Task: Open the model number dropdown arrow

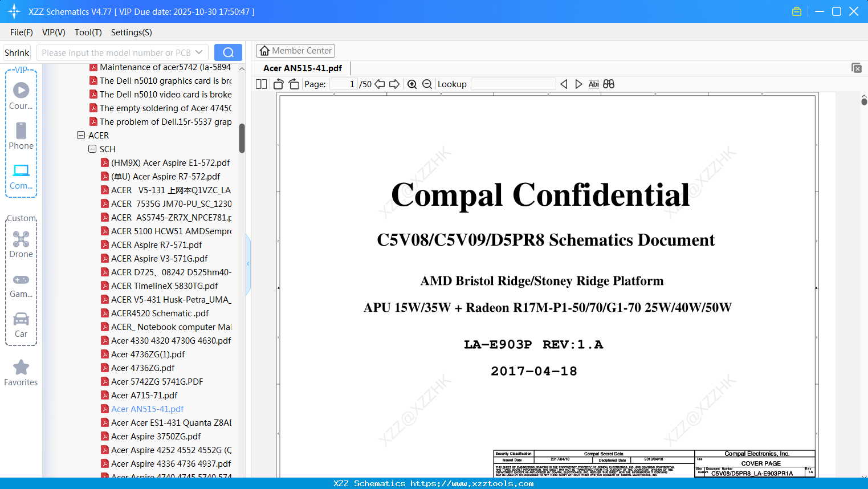Action: tap(199, 52)
